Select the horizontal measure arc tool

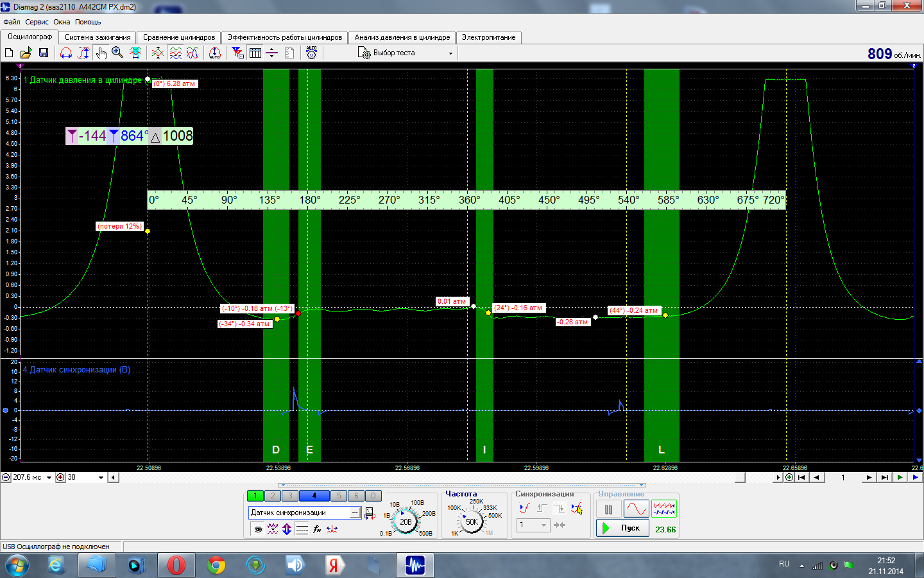click(x=66, y=53)
